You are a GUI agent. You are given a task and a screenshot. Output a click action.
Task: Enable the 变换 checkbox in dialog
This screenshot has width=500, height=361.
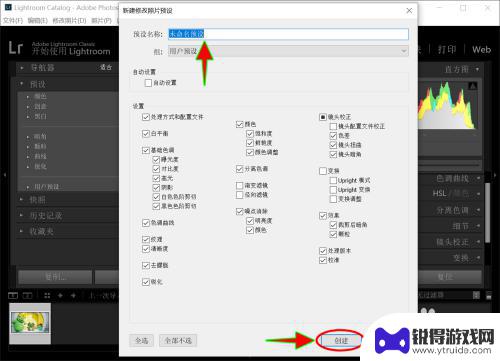coord(323,171)
